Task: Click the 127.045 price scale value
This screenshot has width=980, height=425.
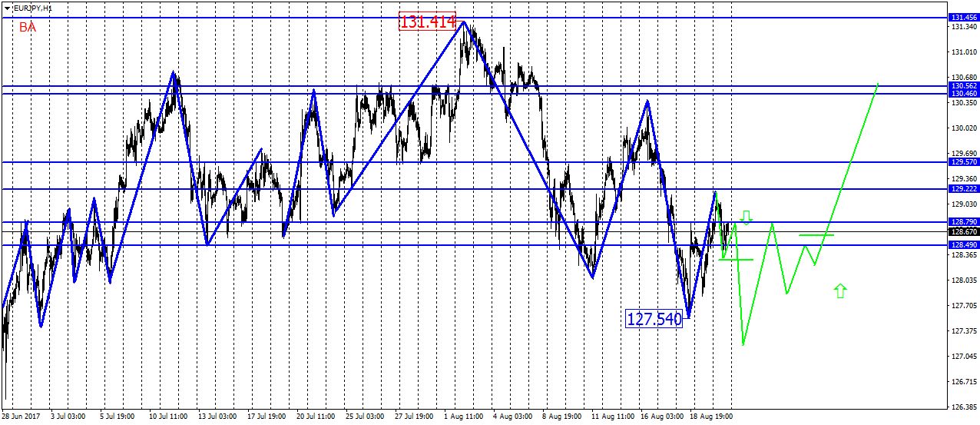Action: tap(963, 357)
